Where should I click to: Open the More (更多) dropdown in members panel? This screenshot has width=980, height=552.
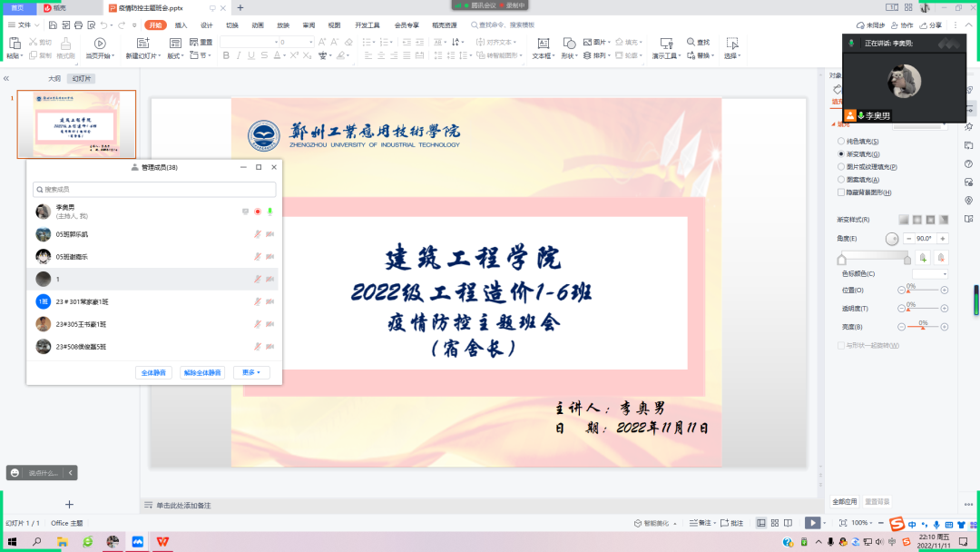point(251,372)
